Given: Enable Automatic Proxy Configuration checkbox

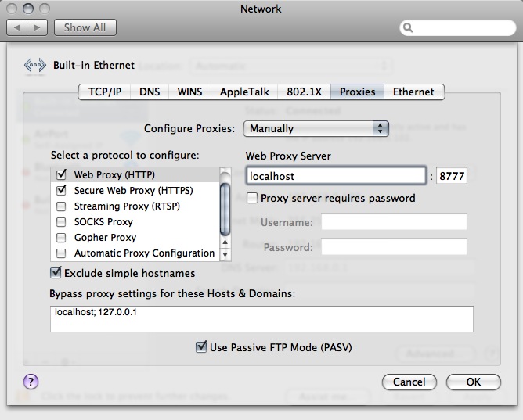Looking at the screenshot, I should pos(61,253).
